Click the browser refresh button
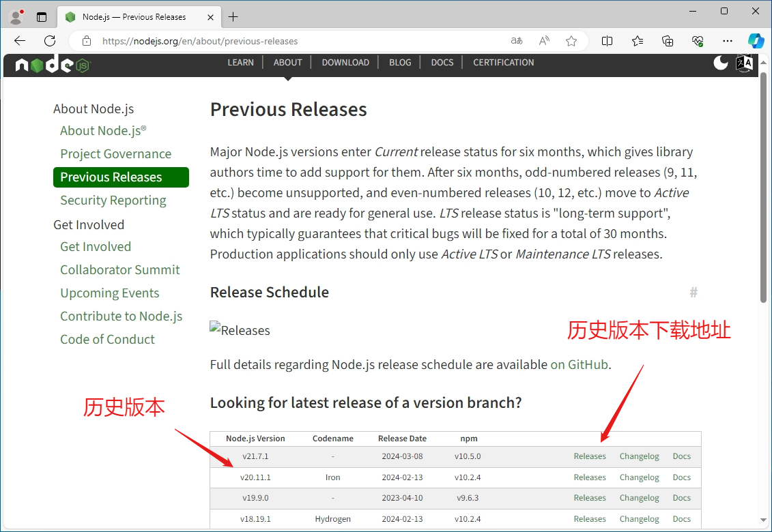Image resolution: width=772 pixels, height=532 pixels. click(50, 41)
